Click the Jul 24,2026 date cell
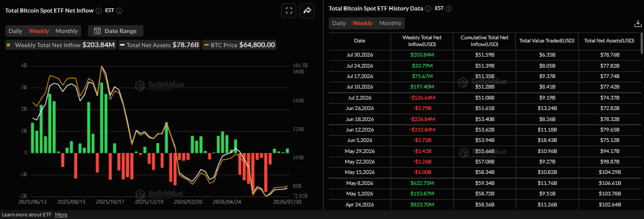This screenshot has height=219, width=644. [x=360, y=65]
